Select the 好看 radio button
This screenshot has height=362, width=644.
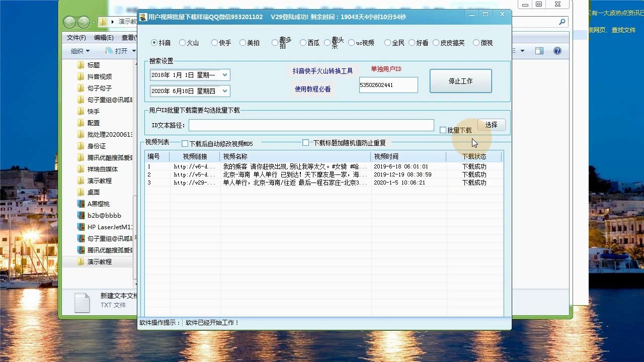412,43
